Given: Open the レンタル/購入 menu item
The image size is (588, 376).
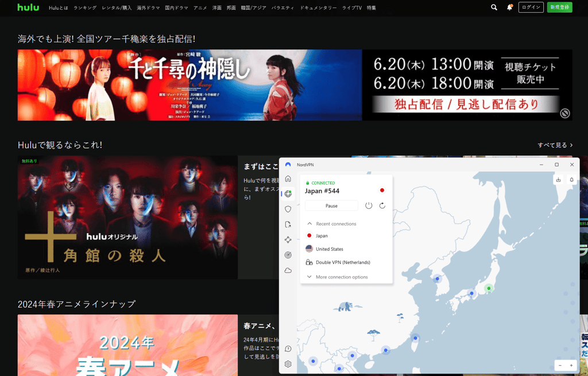Looking at the screenshot, I should [x=117, y=7].
